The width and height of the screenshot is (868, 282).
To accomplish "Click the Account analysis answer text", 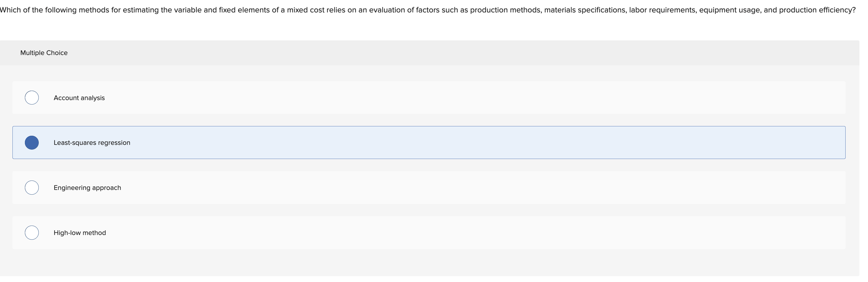I will tap(79, 98).
